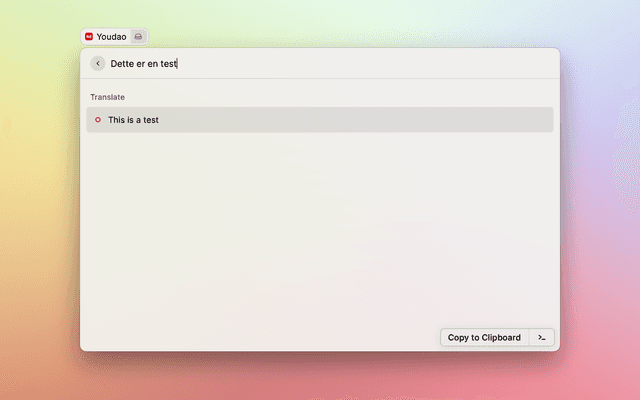The height and width of the screenshot is (400, 640).
Task: Click desktop wallpaper left of the window
Action: pos(40,200)
